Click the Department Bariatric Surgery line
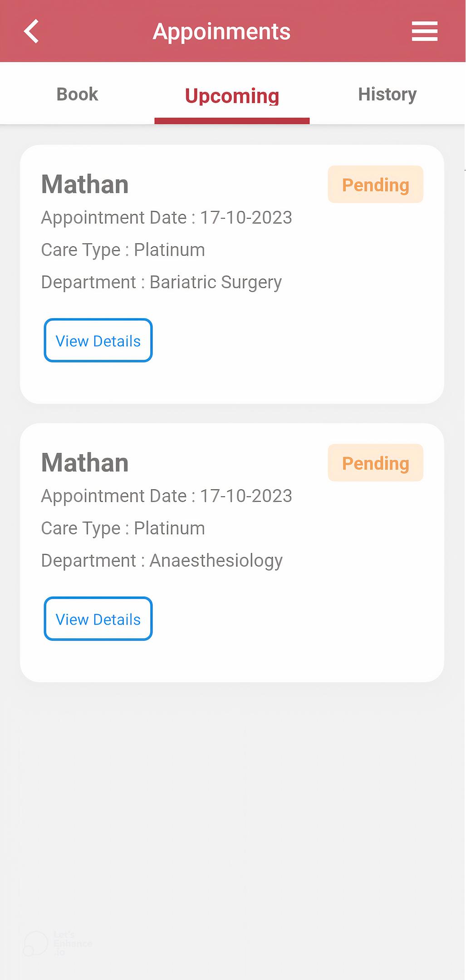The height and width of the screenshot is (980, 466). click(x=162, y=282)
